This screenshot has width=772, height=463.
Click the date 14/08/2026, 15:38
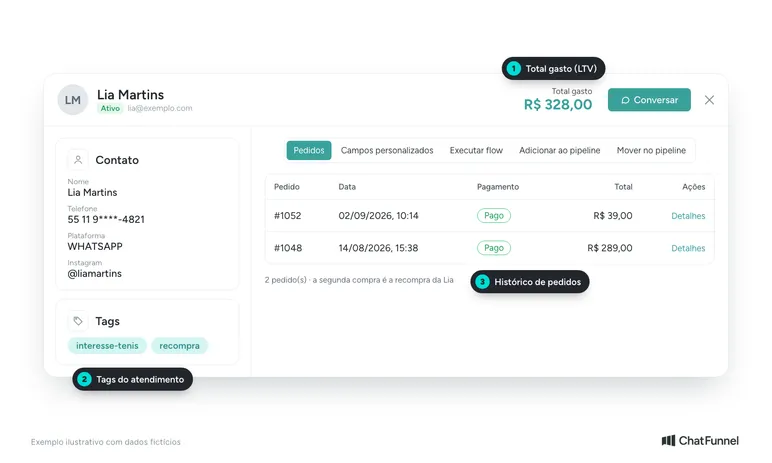coord(378,248)
